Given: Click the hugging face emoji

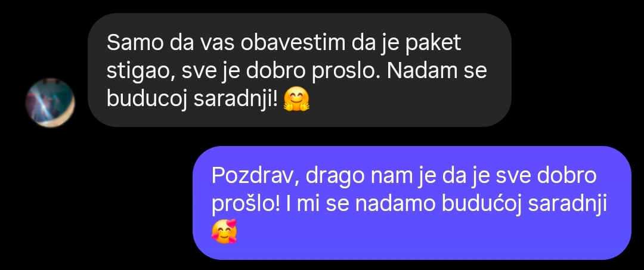Looking at the screenshot, I should click(x=296, y=100).
